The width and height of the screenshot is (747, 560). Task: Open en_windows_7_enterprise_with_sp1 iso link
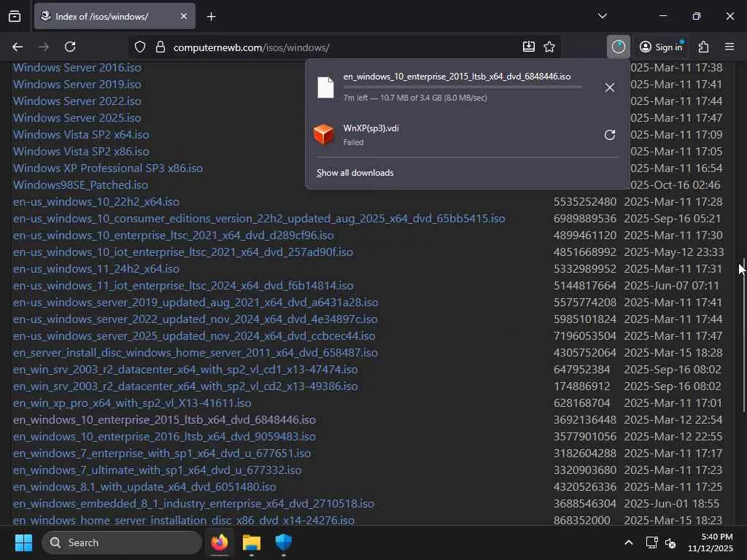tap(162, 454)
